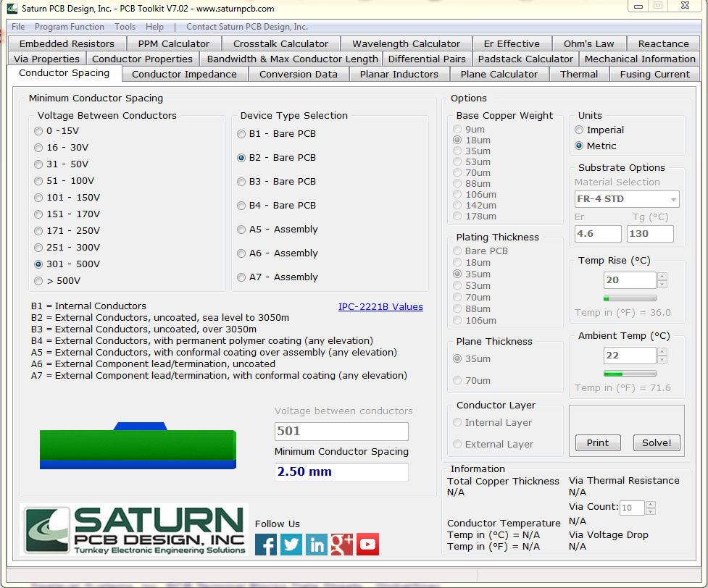Switch units to Imperial

coord(579,130)
